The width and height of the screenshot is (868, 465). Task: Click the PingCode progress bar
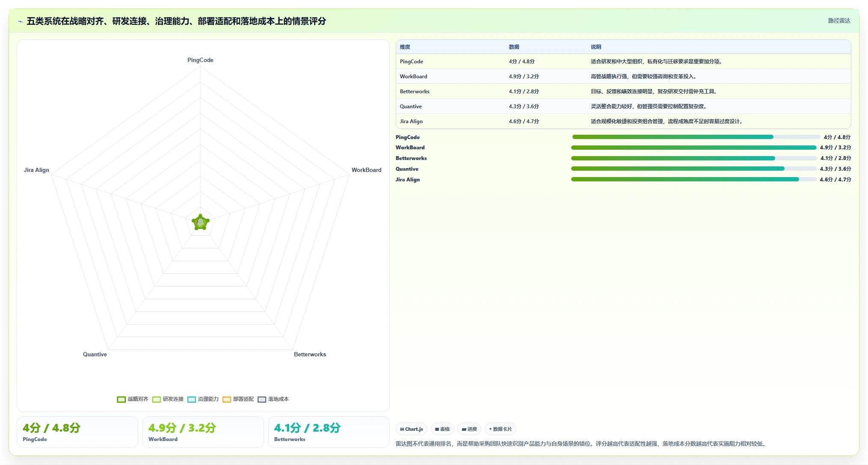point(696,137)
